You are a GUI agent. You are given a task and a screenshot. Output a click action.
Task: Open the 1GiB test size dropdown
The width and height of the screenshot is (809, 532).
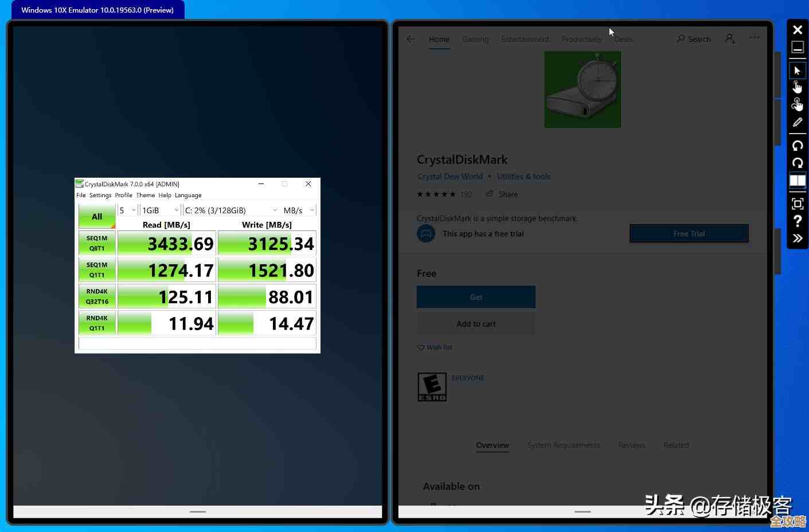point(160,210)
